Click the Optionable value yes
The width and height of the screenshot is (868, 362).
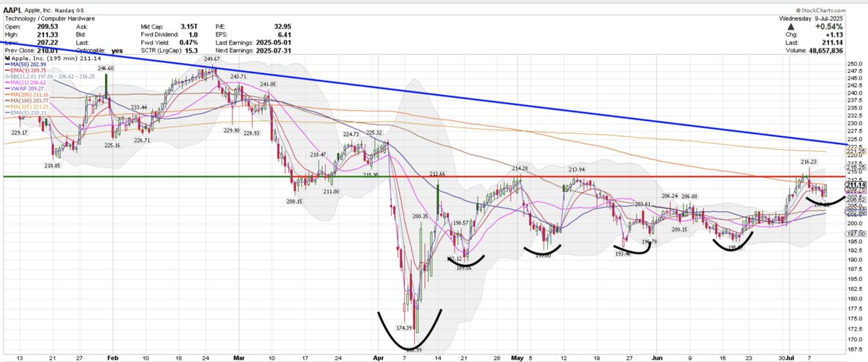point(117,51)
